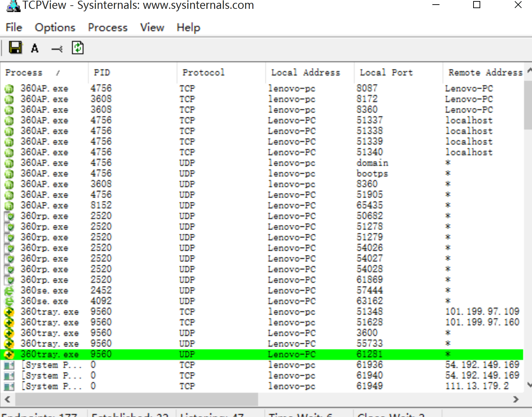The image size is (532, 417).
Task: Select the local port 'domain' cell
Action: tap(372, 163)
